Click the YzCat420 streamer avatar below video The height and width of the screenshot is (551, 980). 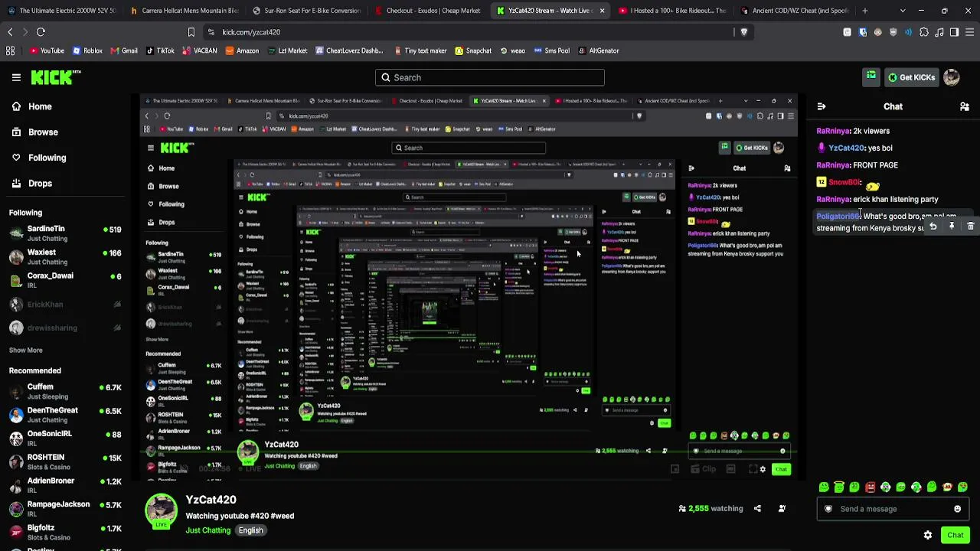pos(162,511)
